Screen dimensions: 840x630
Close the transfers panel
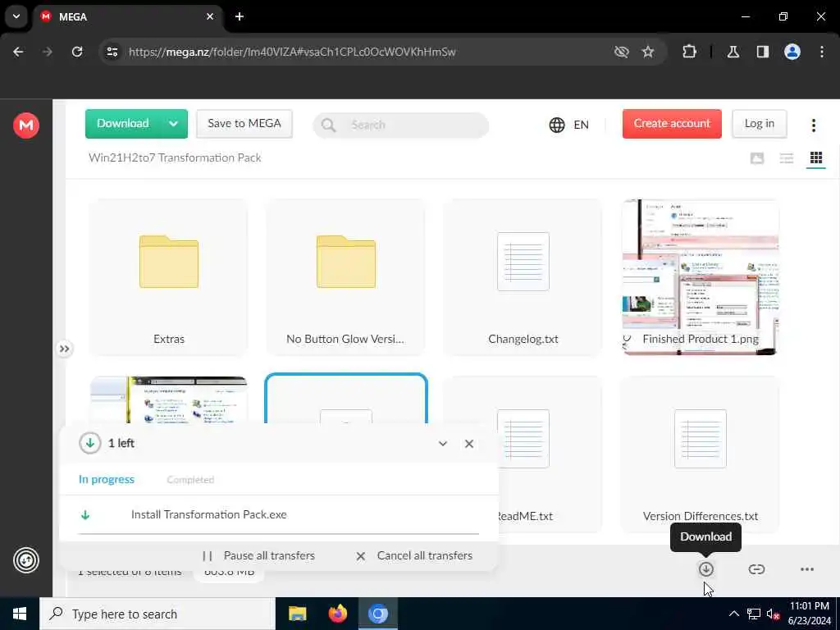(x=469, y=444)
